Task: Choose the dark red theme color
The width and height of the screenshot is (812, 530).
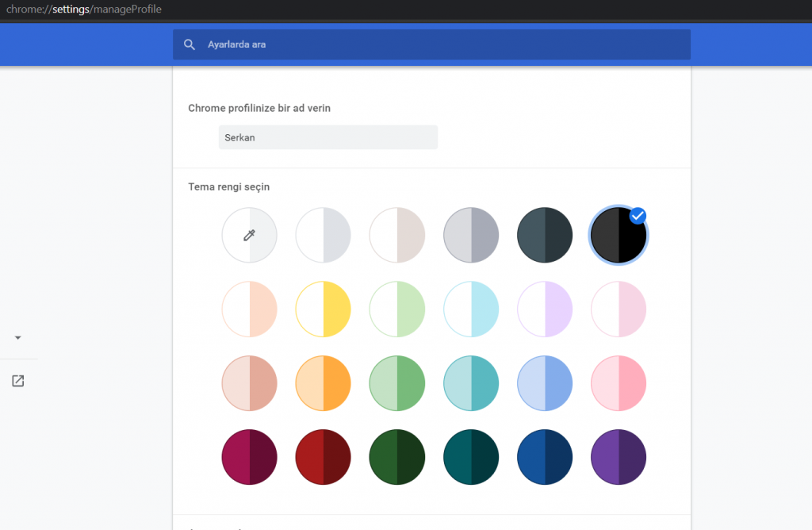Action: click(x=324, y=458)
